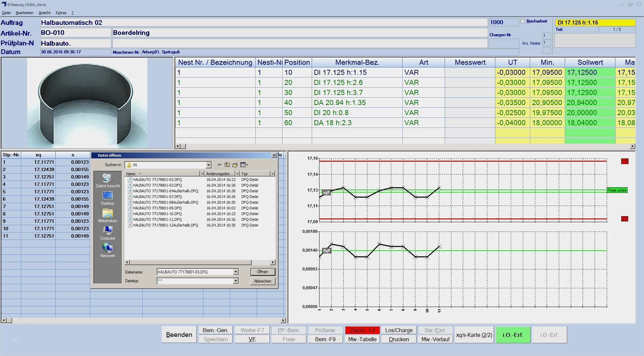Open the Bearbeiten menu

(x=24, y=13)
